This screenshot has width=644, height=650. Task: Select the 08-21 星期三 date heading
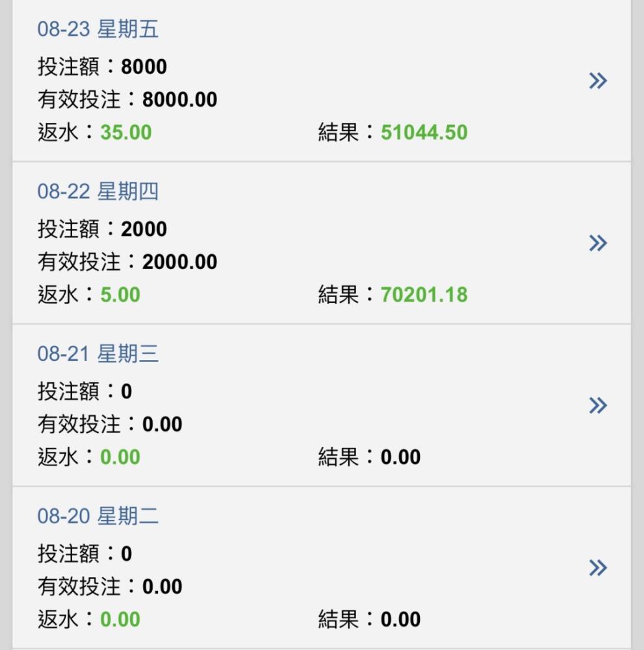[x=97, y=354]
